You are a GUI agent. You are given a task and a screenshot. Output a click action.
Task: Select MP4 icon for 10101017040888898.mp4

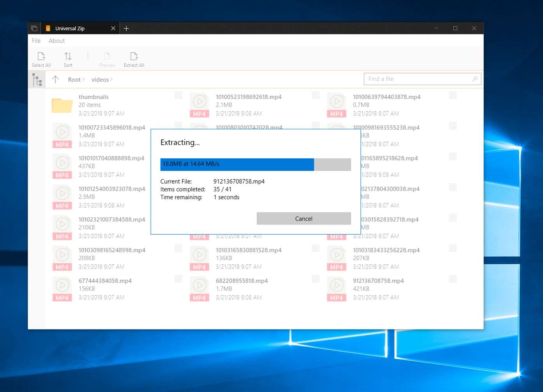tap(62, 167)
